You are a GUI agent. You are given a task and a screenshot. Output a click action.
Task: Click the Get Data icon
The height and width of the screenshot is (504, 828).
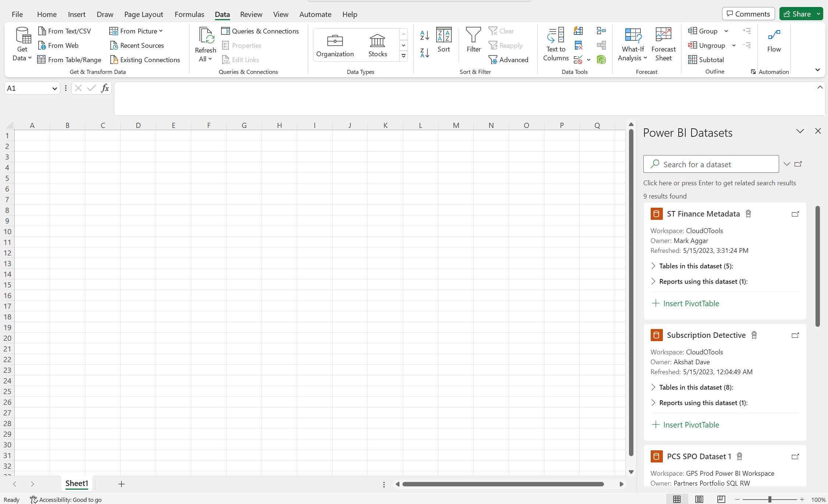(21, 44)
